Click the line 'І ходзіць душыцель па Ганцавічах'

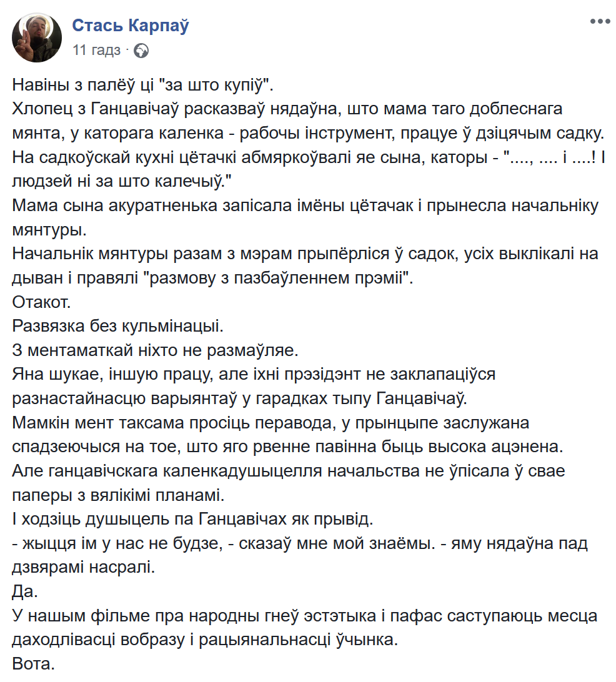(x=192, y=520)
